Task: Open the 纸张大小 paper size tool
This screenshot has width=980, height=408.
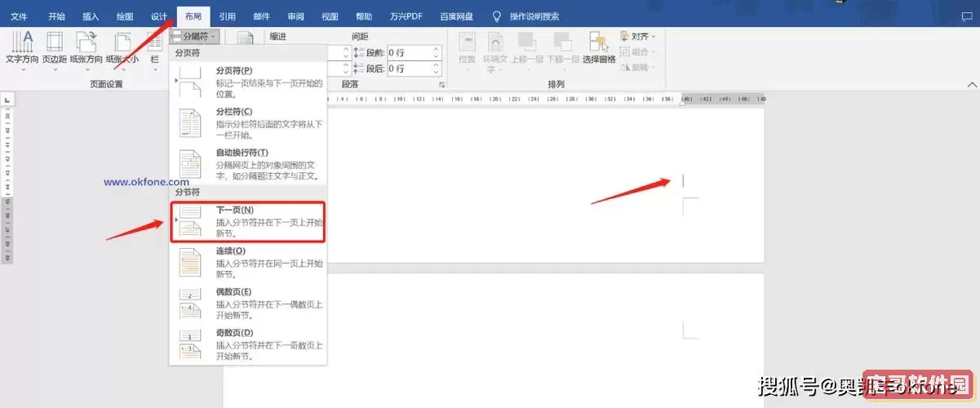Action: (x=122, y=51)
